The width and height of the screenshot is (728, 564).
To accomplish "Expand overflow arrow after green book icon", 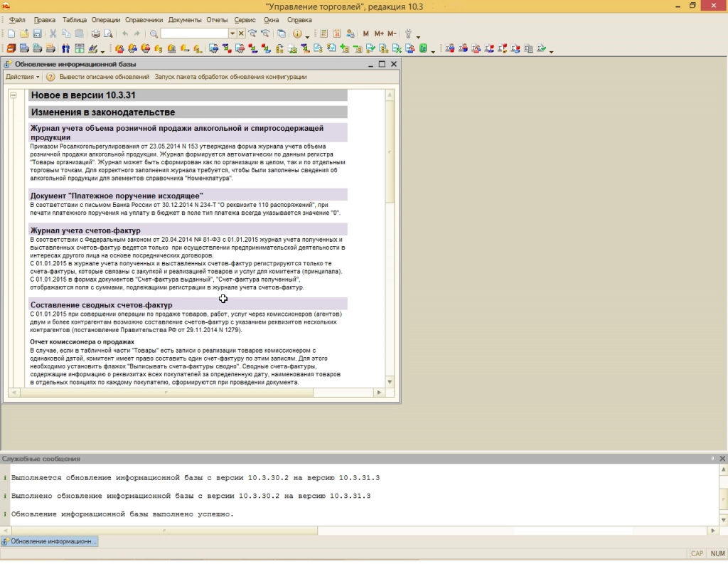I will (x=433, y=50).
